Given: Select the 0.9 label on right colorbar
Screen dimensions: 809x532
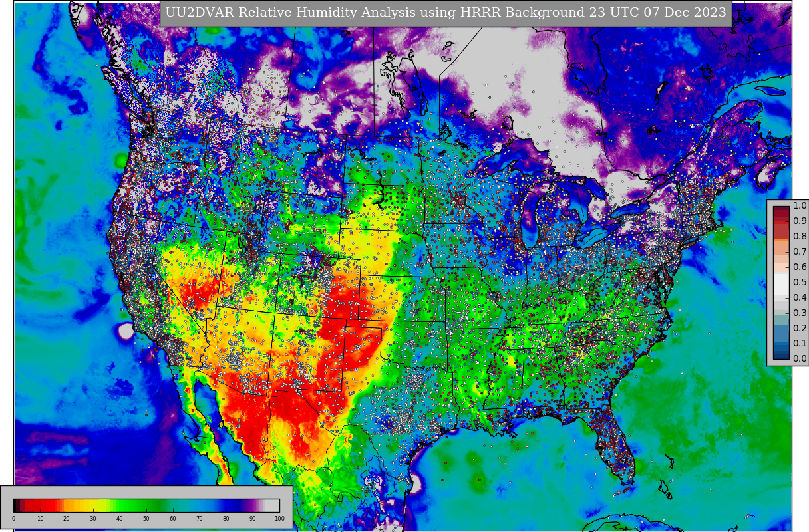Looking at the screenshot, I should coord(800,221).
